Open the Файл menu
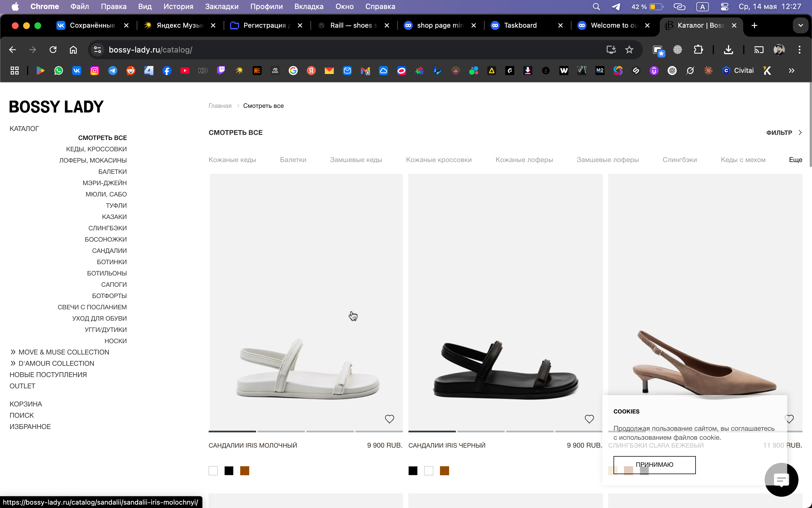812x508 pixels. (80, 6)
